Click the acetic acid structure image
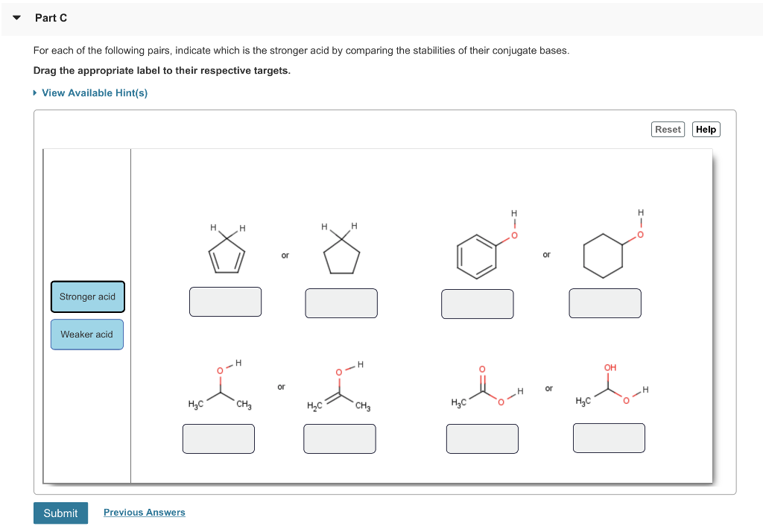The image size is (763, 532). (x=484, y=387)
